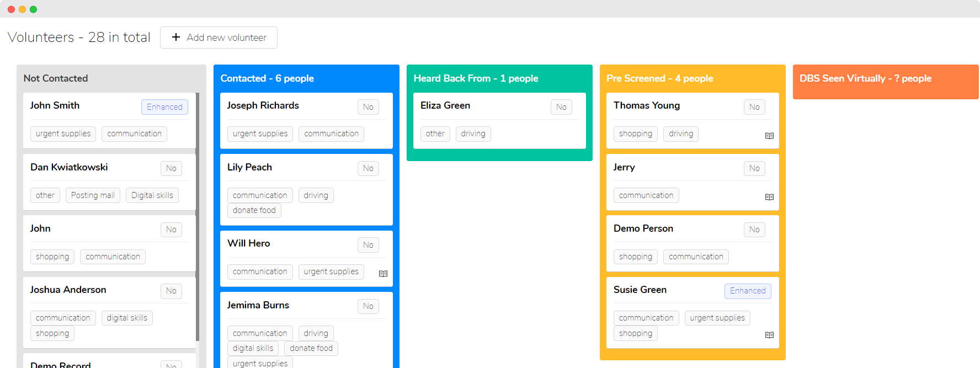980x368 pixels.
Task: Open notes icon on Thomas Young card
Action: coord(769,136)
